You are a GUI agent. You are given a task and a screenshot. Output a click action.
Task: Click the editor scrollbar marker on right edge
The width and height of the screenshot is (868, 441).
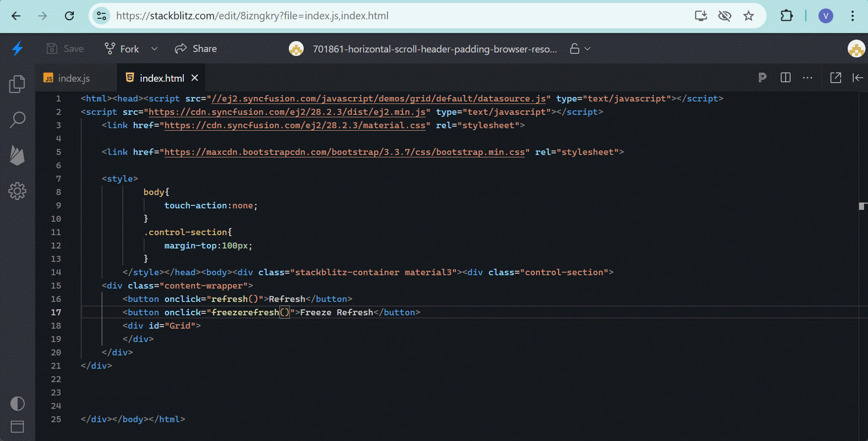(x=863, y=206)
